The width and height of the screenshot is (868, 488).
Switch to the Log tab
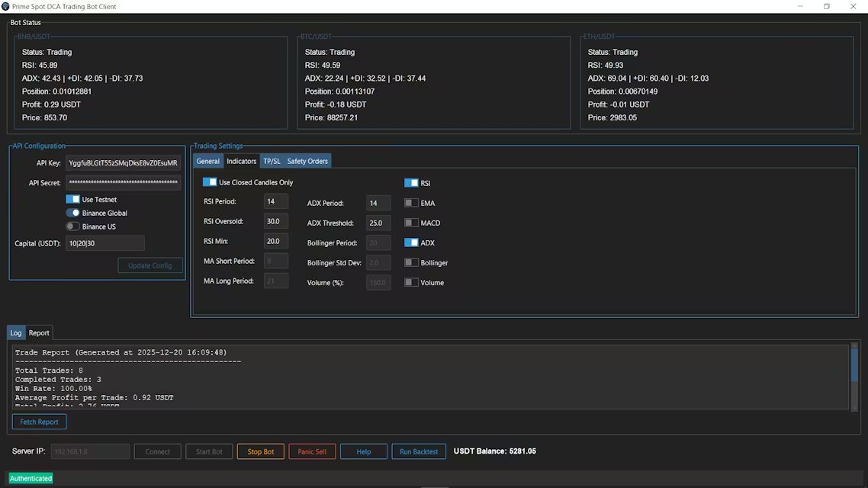(15, 333)
